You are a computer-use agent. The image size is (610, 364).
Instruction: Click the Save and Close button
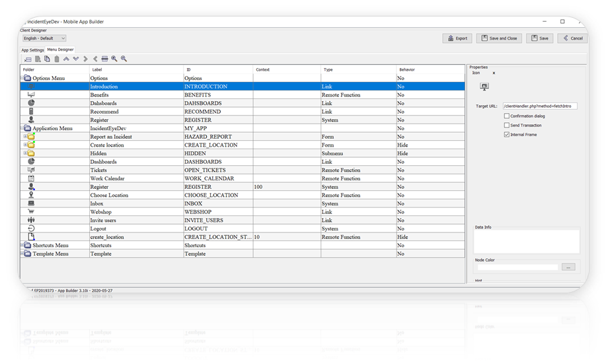click(x=500, y=38)
